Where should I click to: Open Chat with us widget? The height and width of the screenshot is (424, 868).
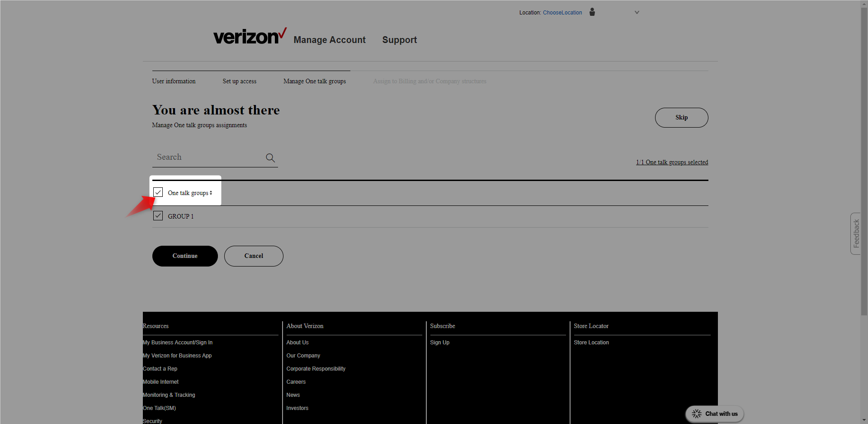tap(715, 414)
